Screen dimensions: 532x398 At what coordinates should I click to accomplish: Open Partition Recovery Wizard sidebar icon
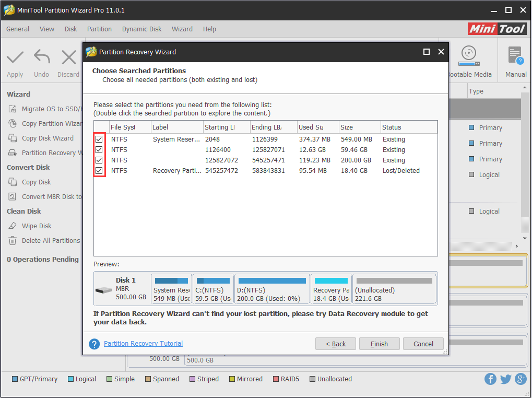(13, 153)
